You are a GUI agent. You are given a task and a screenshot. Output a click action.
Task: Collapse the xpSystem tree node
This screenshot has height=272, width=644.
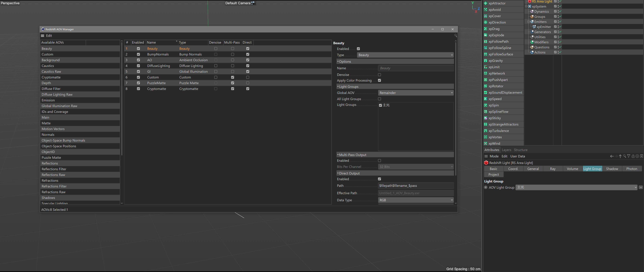526,6
